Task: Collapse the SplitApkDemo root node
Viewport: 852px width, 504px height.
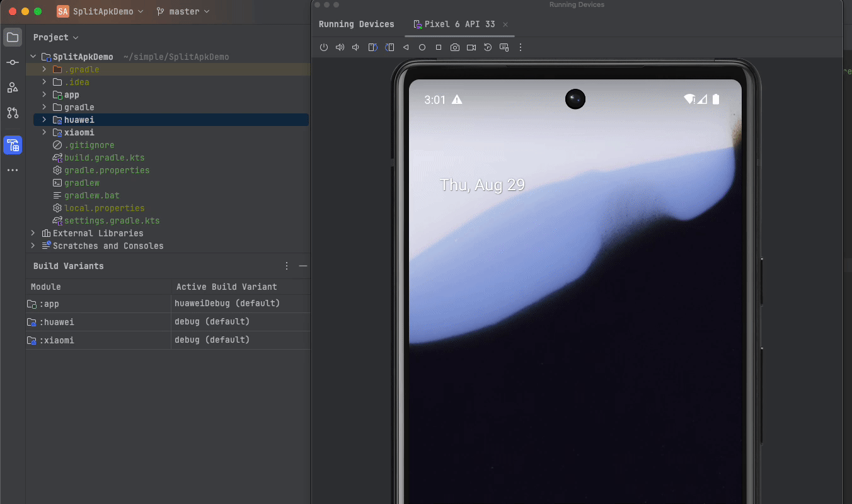Action: 33,57
